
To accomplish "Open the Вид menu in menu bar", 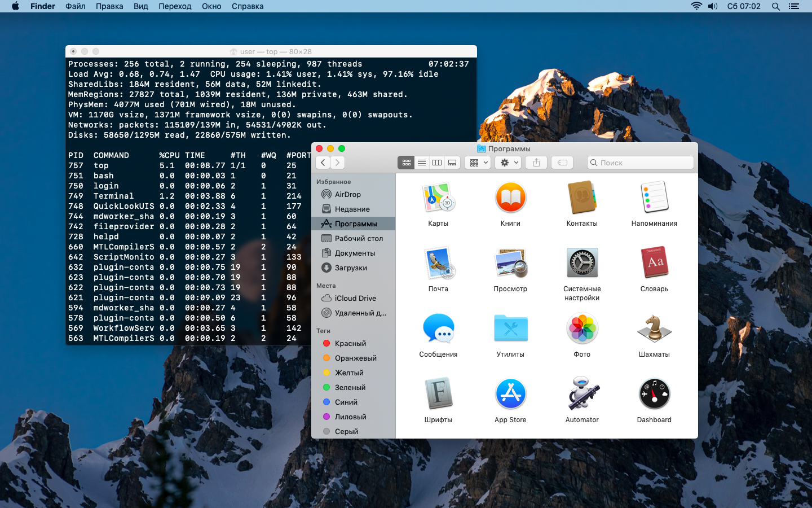I will pos(141,6).
